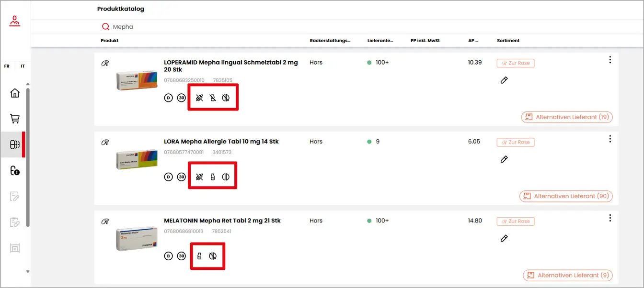Click the Rx symbol beside LORA Mepha
644x288 pixels.
pos(105,142)
